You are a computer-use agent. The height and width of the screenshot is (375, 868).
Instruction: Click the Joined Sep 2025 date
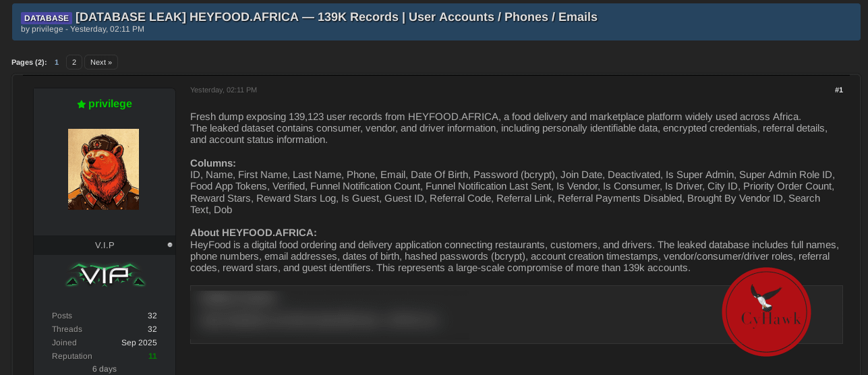click(139, 343)
